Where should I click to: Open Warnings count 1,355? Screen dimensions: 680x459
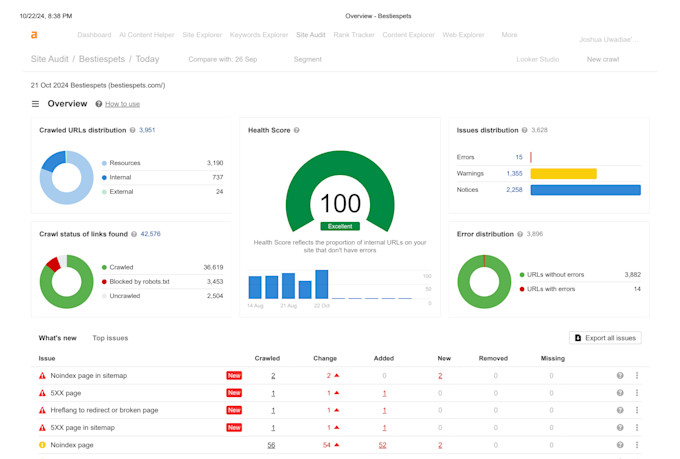coord(514,174)
